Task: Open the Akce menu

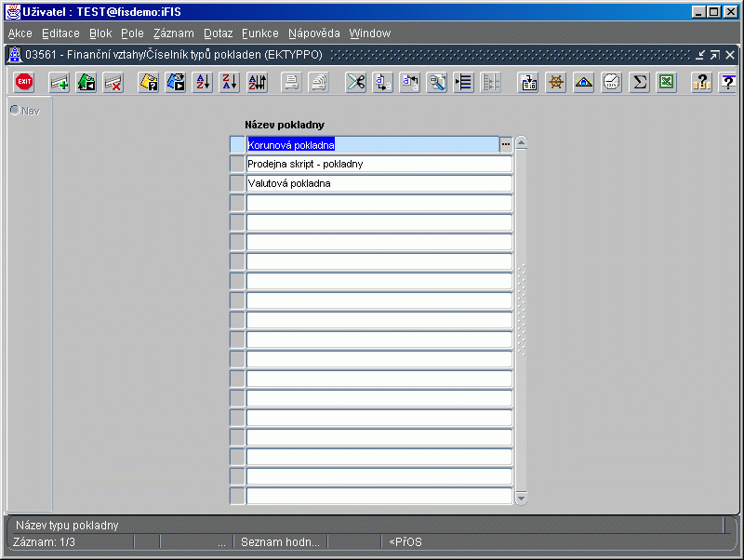Action: (x=20, y=33)
